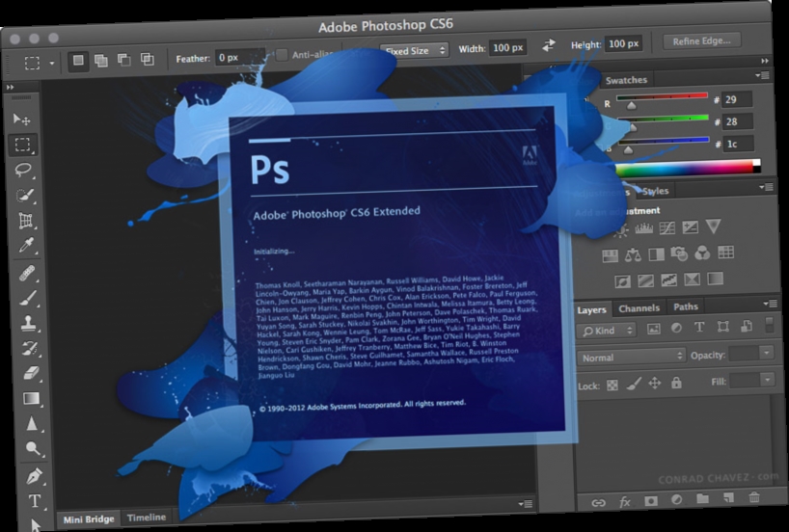
Task: Toggle lock transparent pixels
Action: [612, 386]
